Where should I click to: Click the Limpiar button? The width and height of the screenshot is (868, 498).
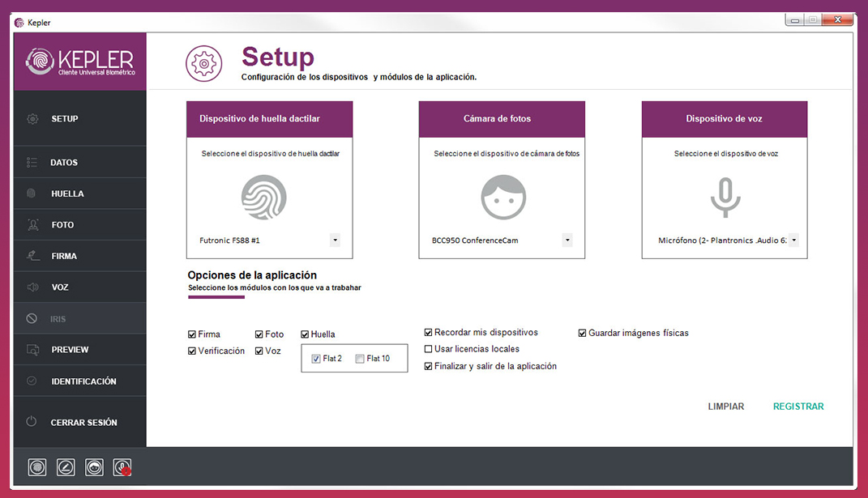pyautogui.click(x=726, y=406)
